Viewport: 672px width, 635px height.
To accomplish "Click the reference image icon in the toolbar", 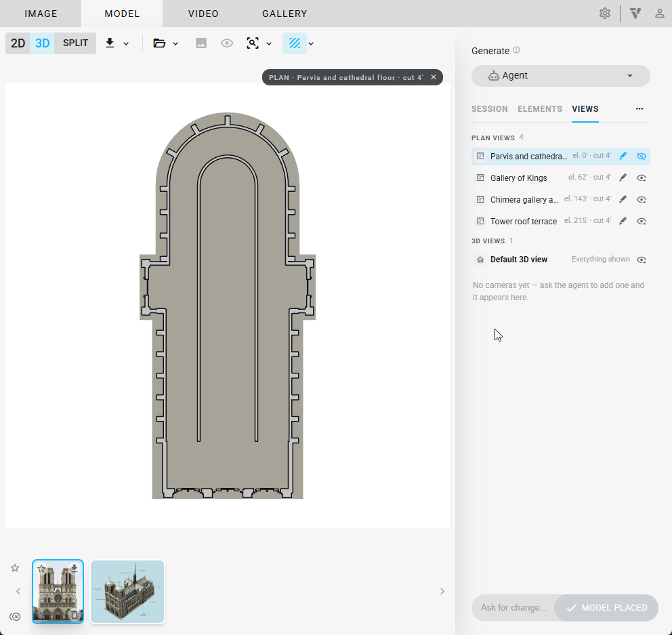I will click(x=201, y=43).
